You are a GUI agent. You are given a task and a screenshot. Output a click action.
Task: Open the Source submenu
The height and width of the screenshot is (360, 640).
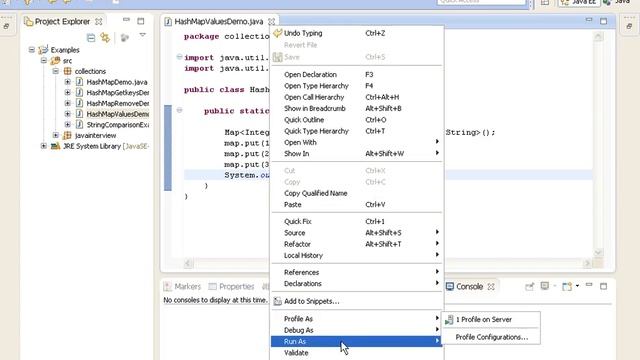[x=357, y=233]
